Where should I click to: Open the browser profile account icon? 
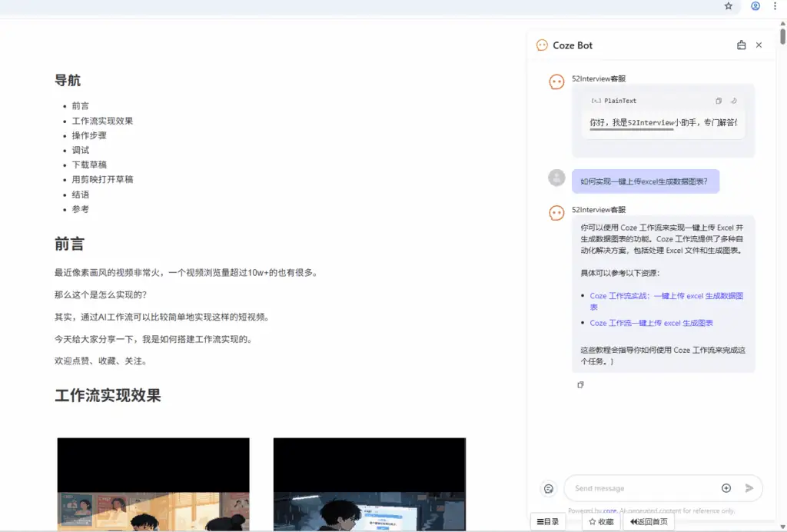755,6
